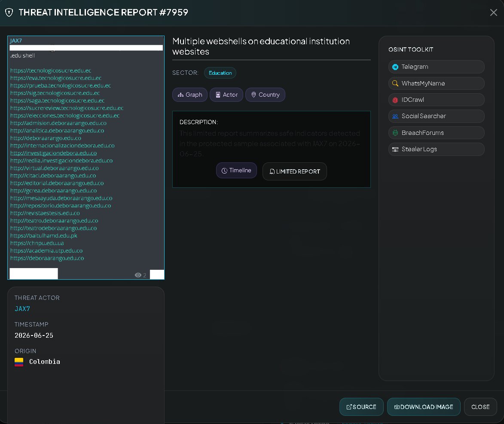
Task: Close the report with the X icon
Action: point(493,12)
